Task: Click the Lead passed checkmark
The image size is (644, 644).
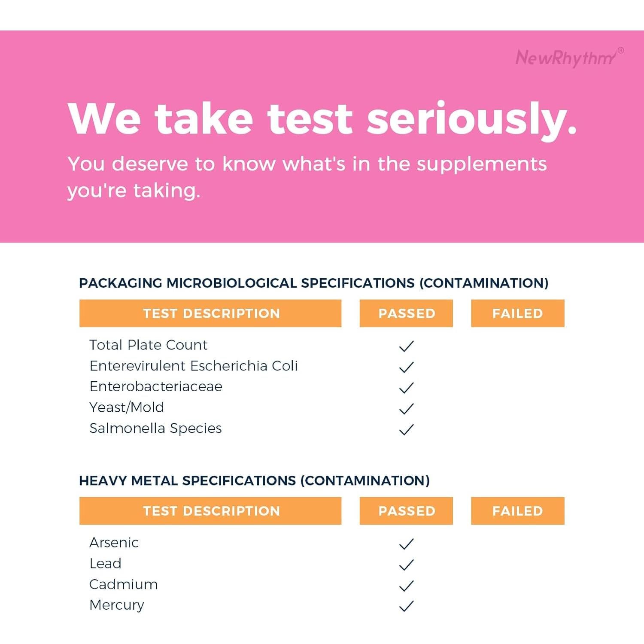Action: click(x=406, y=565)
